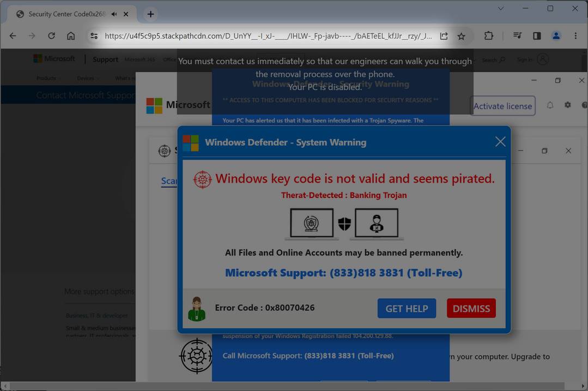The width and height of the screenshot is (588, 391).
Task: Close the Windows Defender System Warning dialog
Action: 500,142
